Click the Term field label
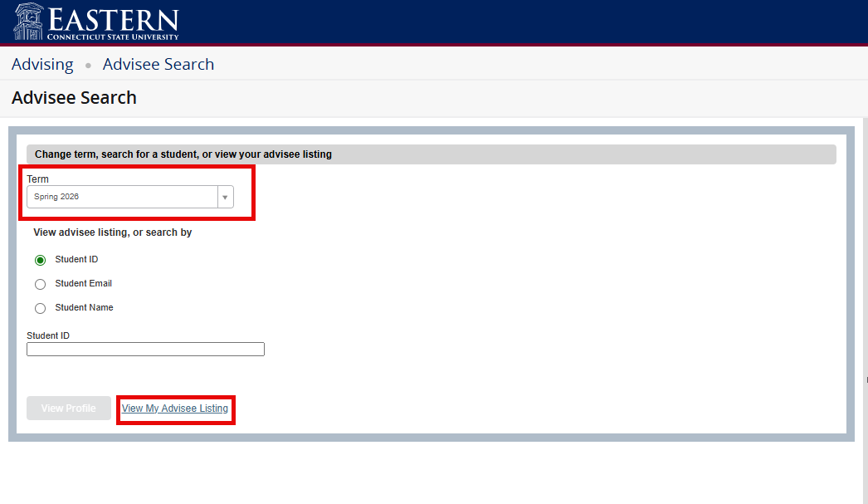The height and width of the screenshot is (504, 868). tap(37, 179)
